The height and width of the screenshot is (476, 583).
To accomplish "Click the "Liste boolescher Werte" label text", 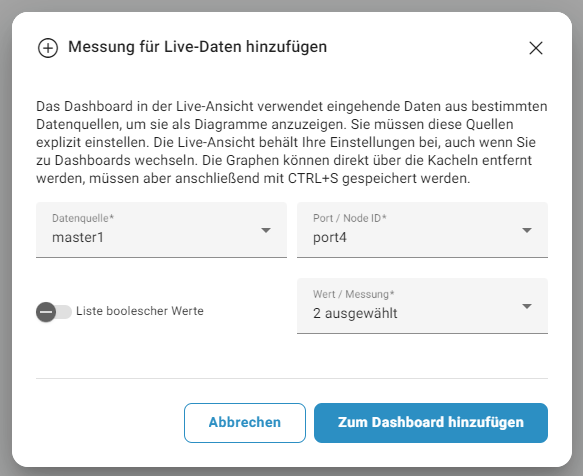I will 140,311.
